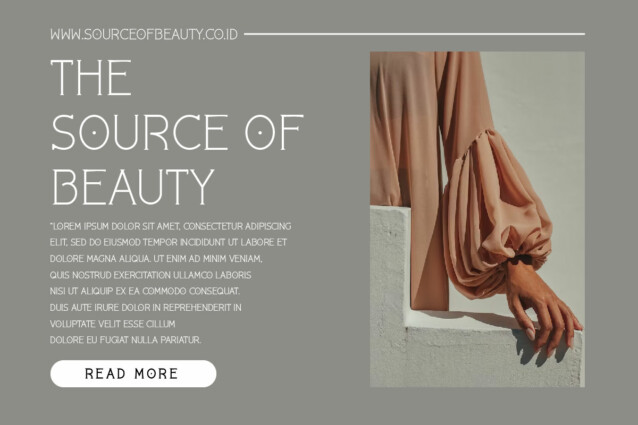The image size is (638, 425).
Task: Select the word THE in heading
Action: (91, 77)
